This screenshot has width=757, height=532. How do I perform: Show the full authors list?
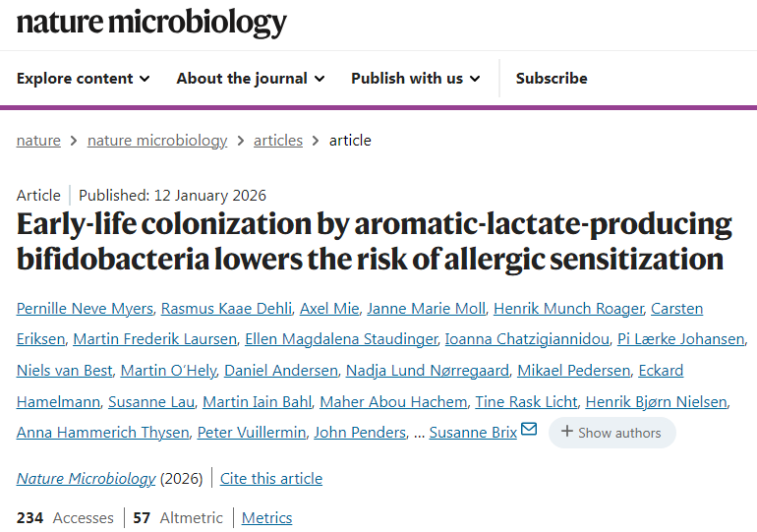point(611,433)
